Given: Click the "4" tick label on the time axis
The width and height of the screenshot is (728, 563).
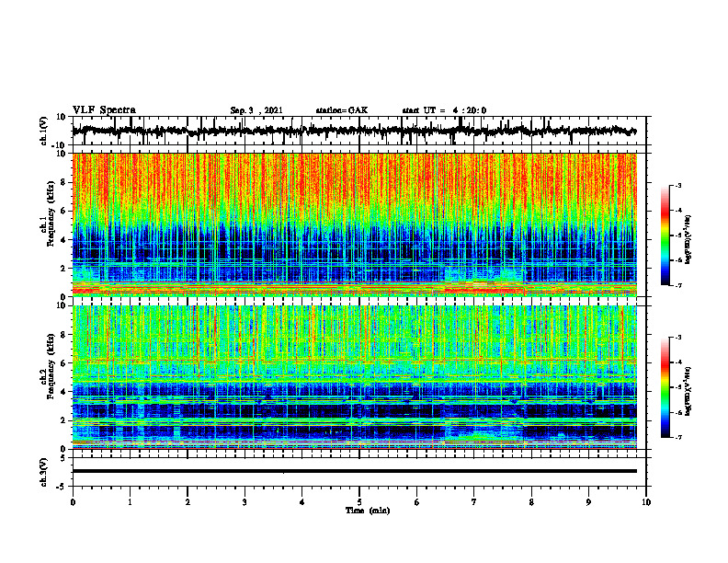Looking at the screenshot, I should [x=302, y=502].
